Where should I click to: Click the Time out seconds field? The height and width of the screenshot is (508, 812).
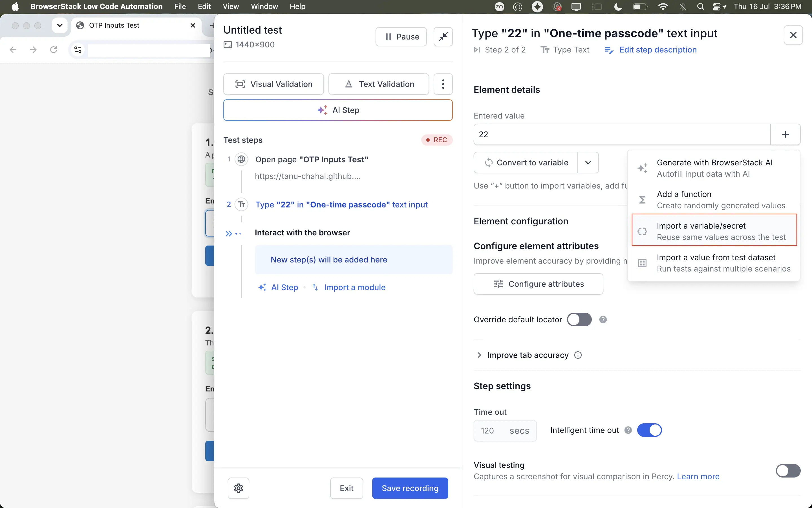pos(505,430)
